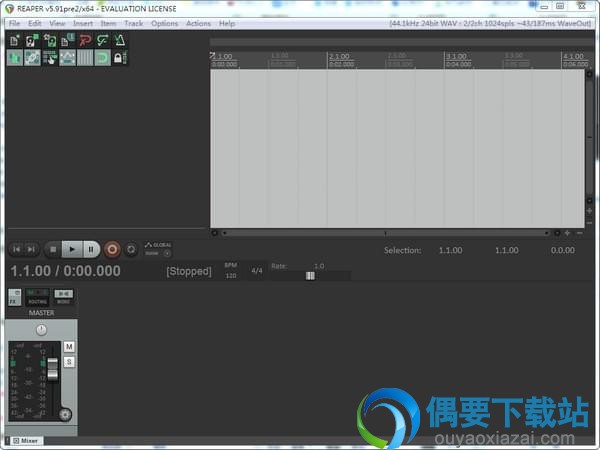Toggle the repeat loop button

pyautogui.click(x=131, y=249)
